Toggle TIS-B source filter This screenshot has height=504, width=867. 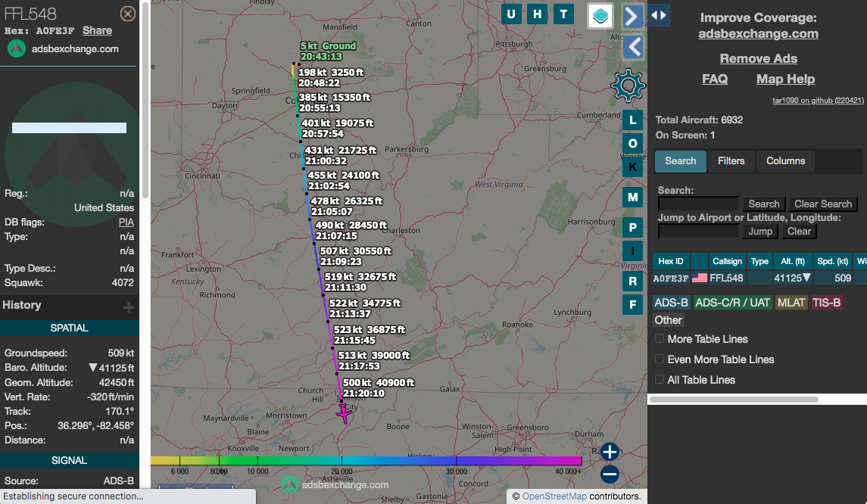(826, 302)
